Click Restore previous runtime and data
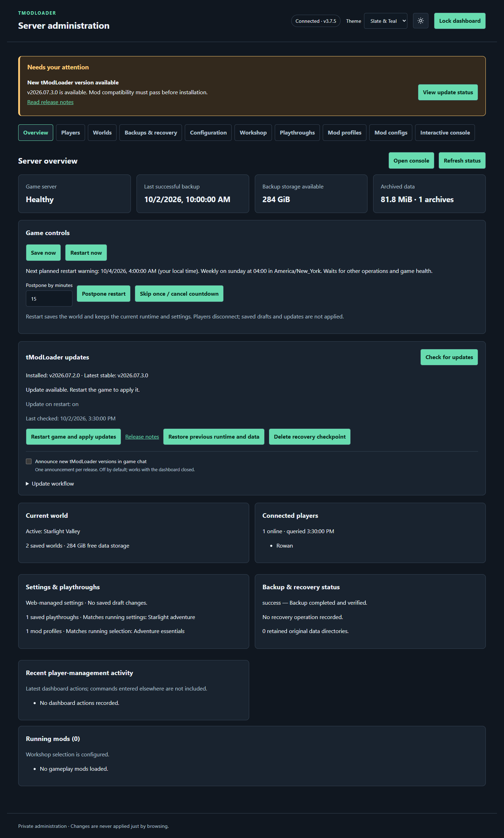The height and width of the screenshot is (838, 504). point(214,437)
